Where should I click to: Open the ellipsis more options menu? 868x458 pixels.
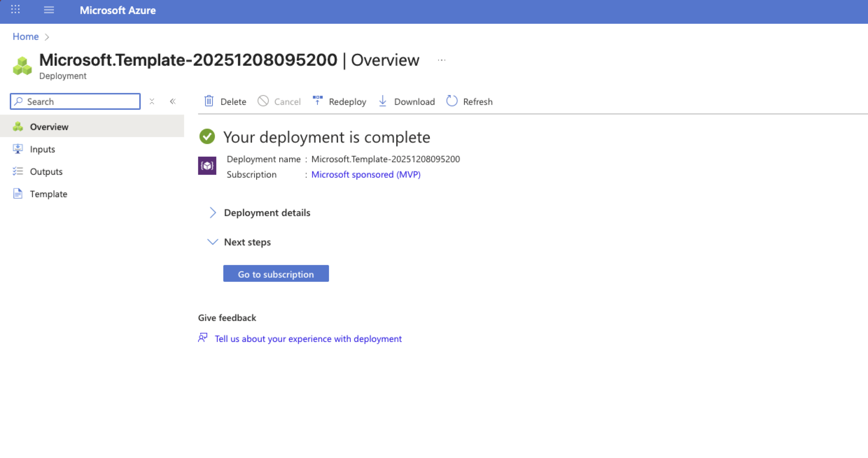tap(442, 60)
